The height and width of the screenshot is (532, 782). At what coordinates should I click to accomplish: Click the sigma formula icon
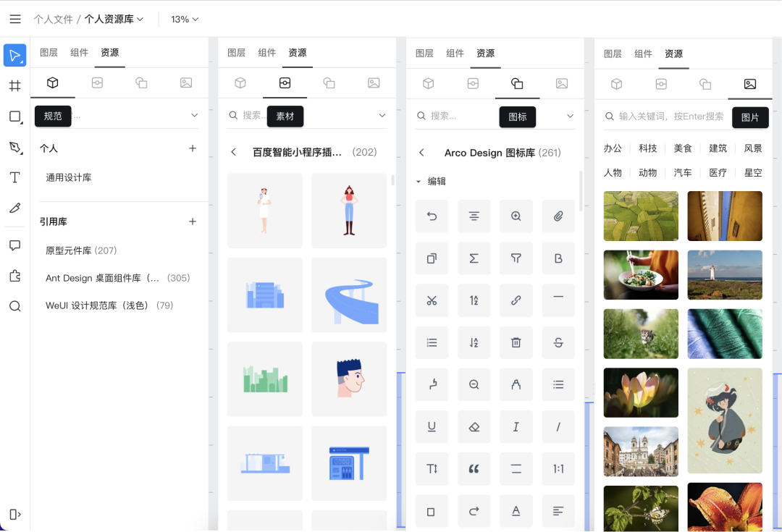point(474,258)
